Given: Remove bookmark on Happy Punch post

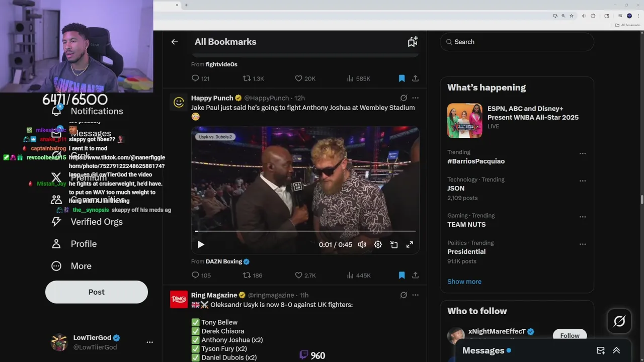Looking at the screenshot, I should click(401, 275).
